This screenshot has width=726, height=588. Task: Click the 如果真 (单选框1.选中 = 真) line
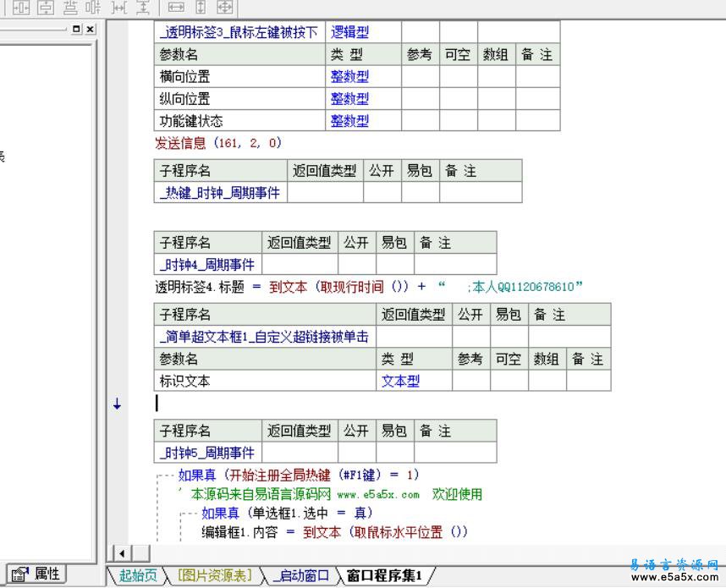(x=287, y=513)
